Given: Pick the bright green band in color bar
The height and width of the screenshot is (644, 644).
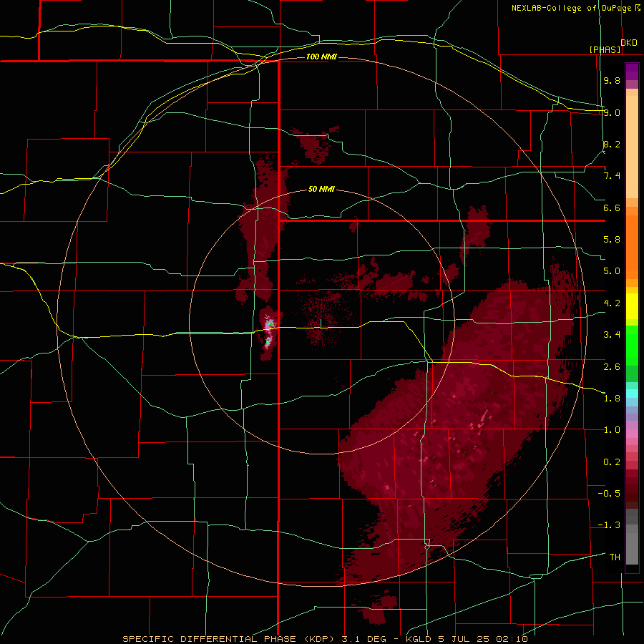Looking at the screenshot, I should 632,346.
